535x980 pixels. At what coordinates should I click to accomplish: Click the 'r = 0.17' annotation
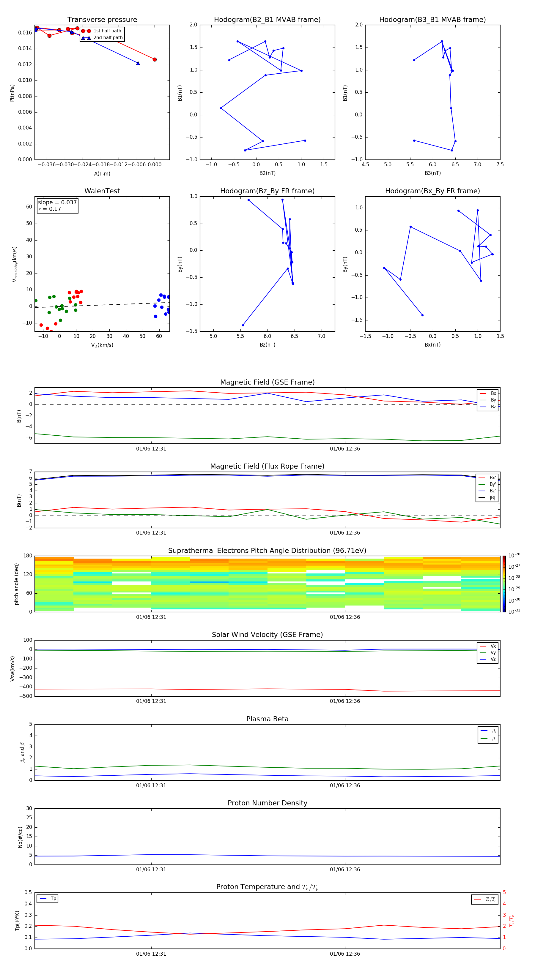click(x=50, y=209)
